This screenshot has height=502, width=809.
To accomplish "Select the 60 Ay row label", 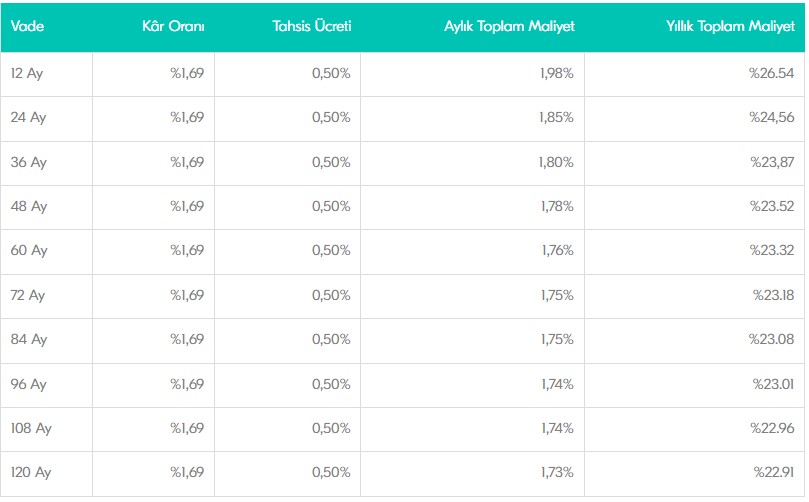I will click(29, 251).
